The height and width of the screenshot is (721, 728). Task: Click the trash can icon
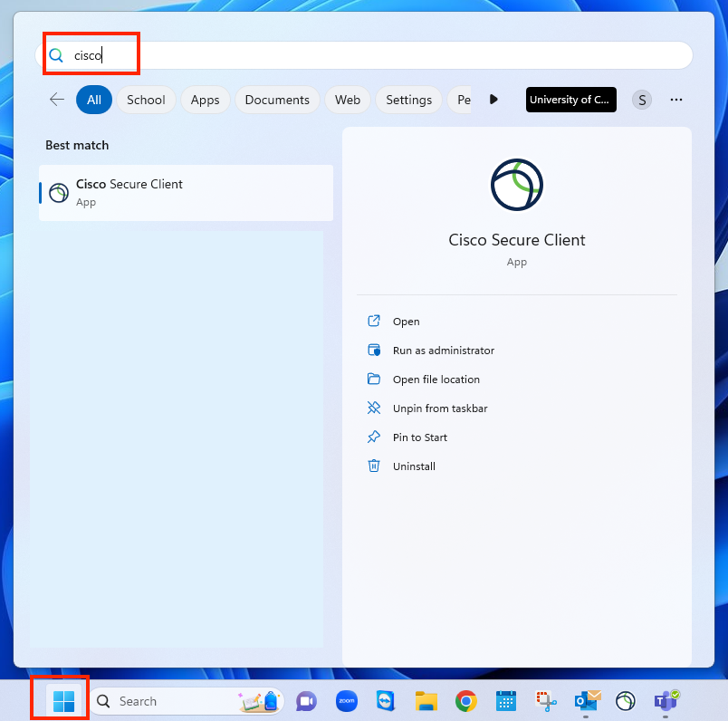[374, 466]
